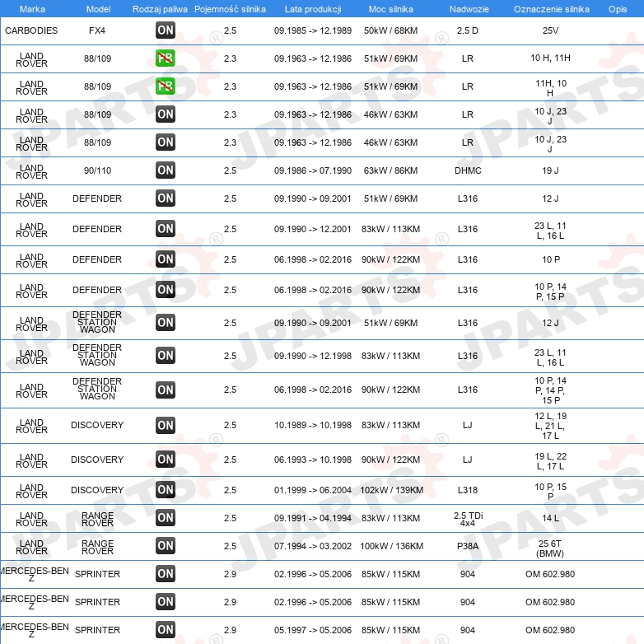This screenshot has height=644, width=644.
Task: Click the LJ body code in the 90kW Discovery row
Action: [468, 460]
